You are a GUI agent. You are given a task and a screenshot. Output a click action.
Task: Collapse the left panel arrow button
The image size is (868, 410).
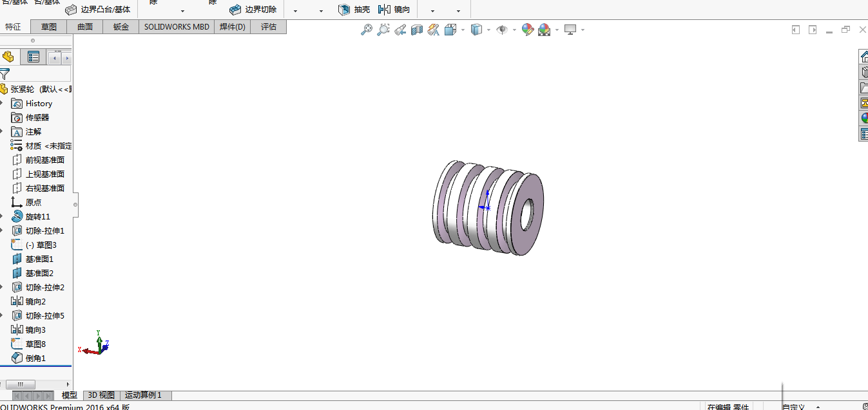point(796,30)
